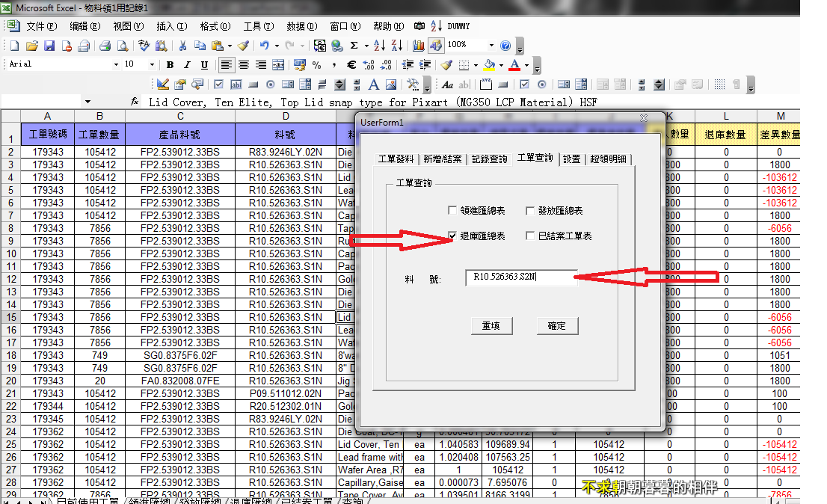The image size is (827, 504).
Task: Create a new workbook with New icon
Action: pyautogui.click(x=14, y=46)
